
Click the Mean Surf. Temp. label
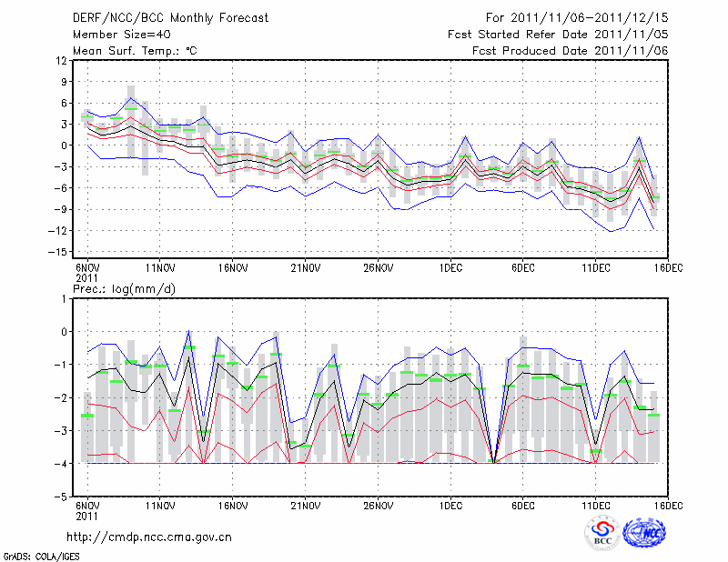[x=135, y=50]
